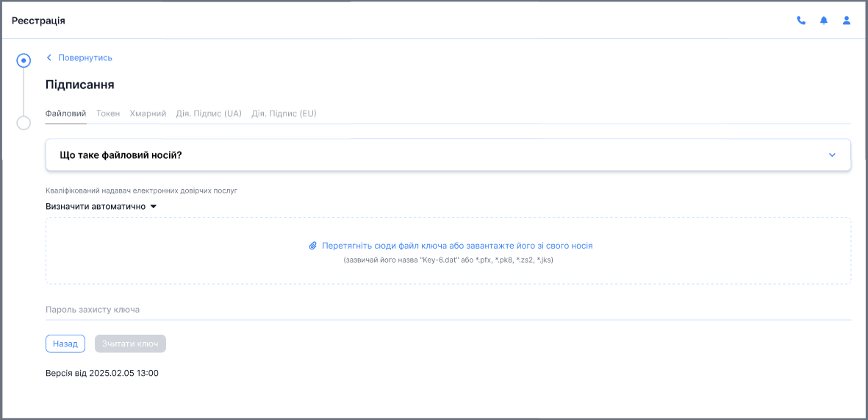Expand the Що таке файловий носій? chevron
Image resolution: width=868 pixels, height=420 pixels.
click(x=832, y=155)
